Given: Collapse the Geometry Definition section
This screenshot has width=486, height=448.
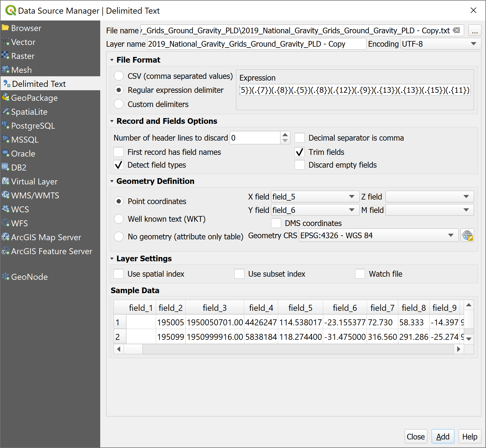Looking at the screenshot, I should pyautogui.click(x=112, y=181).
